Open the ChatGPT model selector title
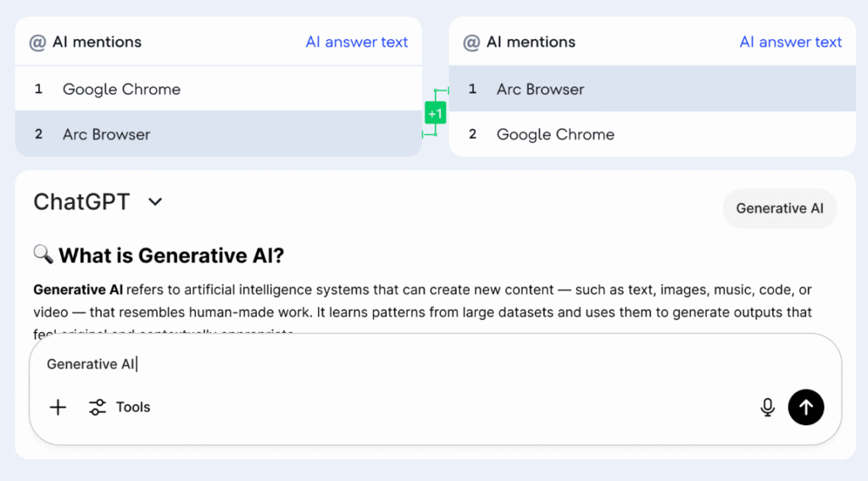Viewport: 868px width, 481px height. 81,202
